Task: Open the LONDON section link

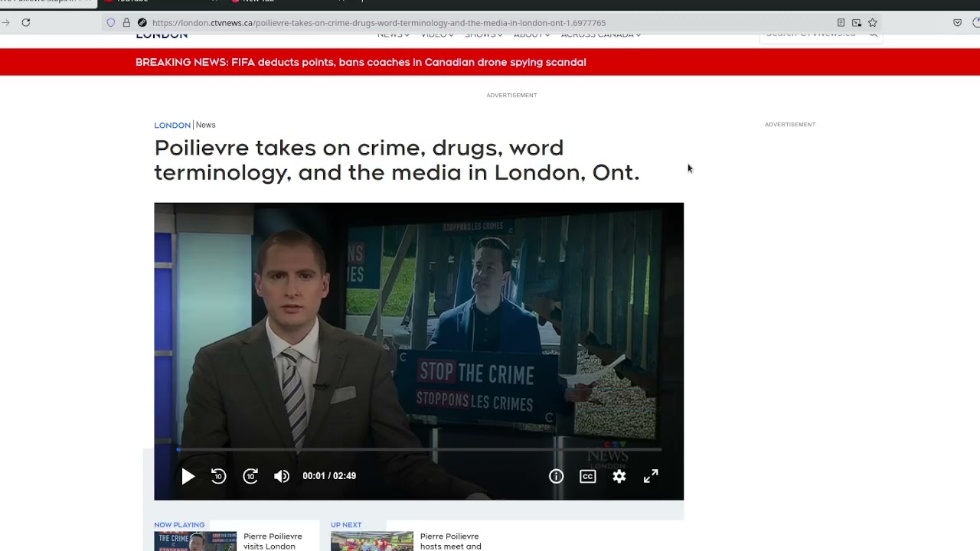Action: pos(172,126)
